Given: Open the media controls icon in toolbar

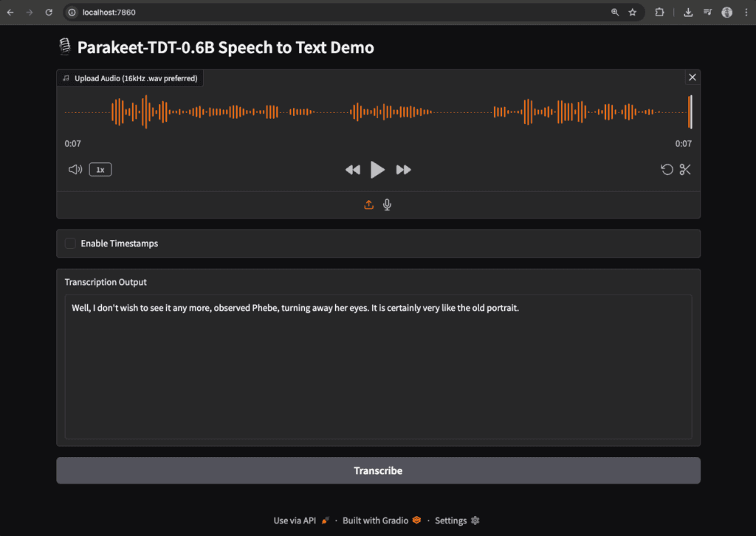Looking at the screenshot, I should pos(707,13).
